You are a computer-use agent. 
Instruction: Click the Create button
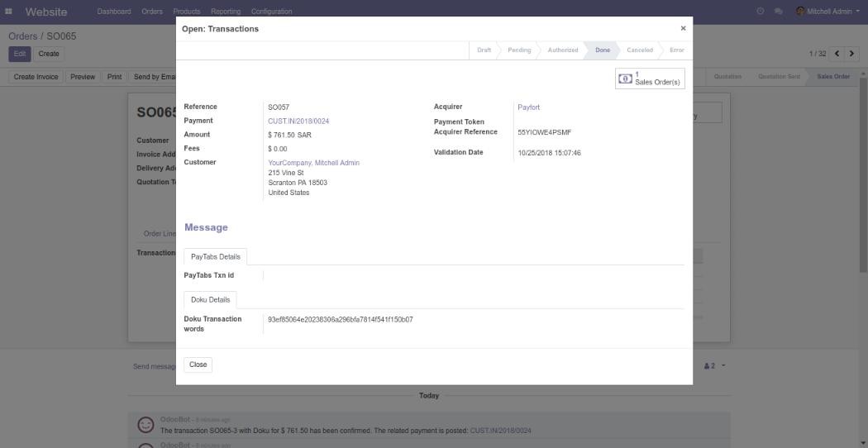pos(49,54)
